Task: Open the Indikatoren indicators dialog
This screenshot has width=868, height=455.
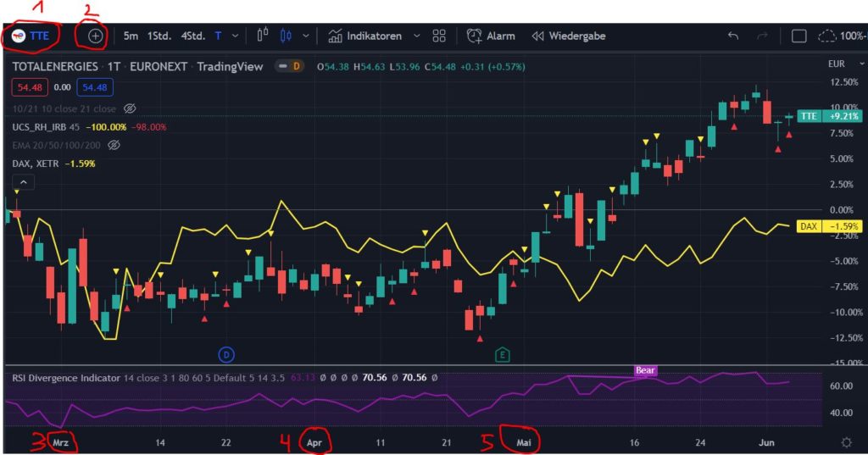Action: point(365,36)
